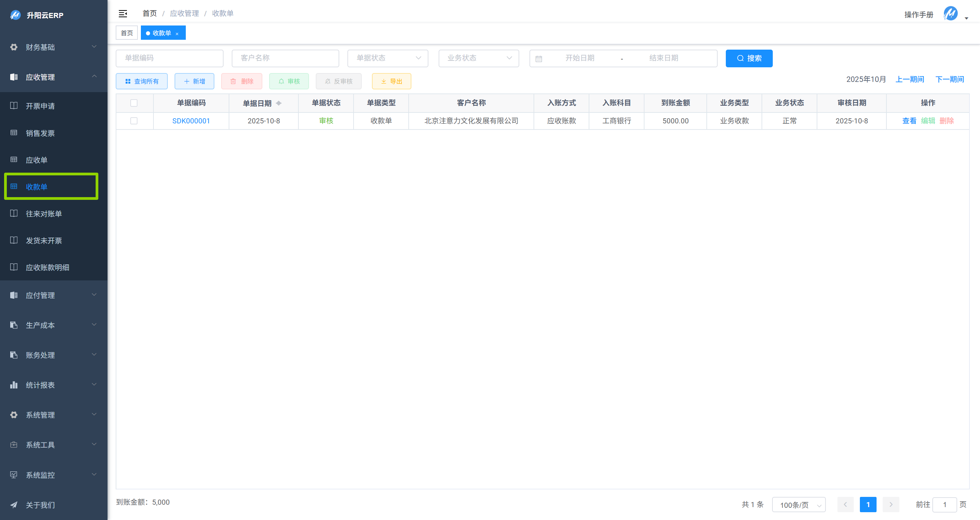The width and height of the screenshot is (980, 520).
Task: Click the calendar icon in date range field
Action: [539, 58]
